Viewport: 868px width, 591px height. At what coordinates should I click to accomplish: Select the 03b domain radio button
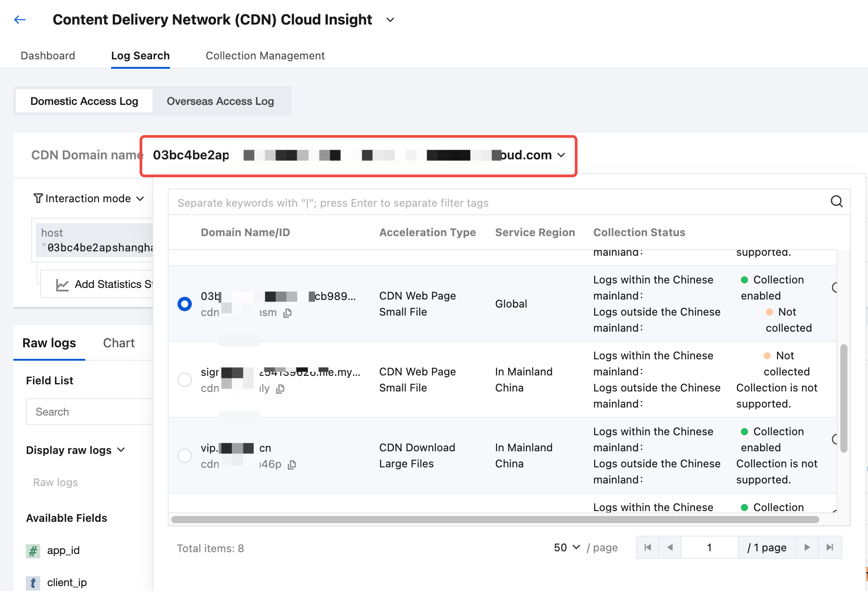click(x=185, y=304)
